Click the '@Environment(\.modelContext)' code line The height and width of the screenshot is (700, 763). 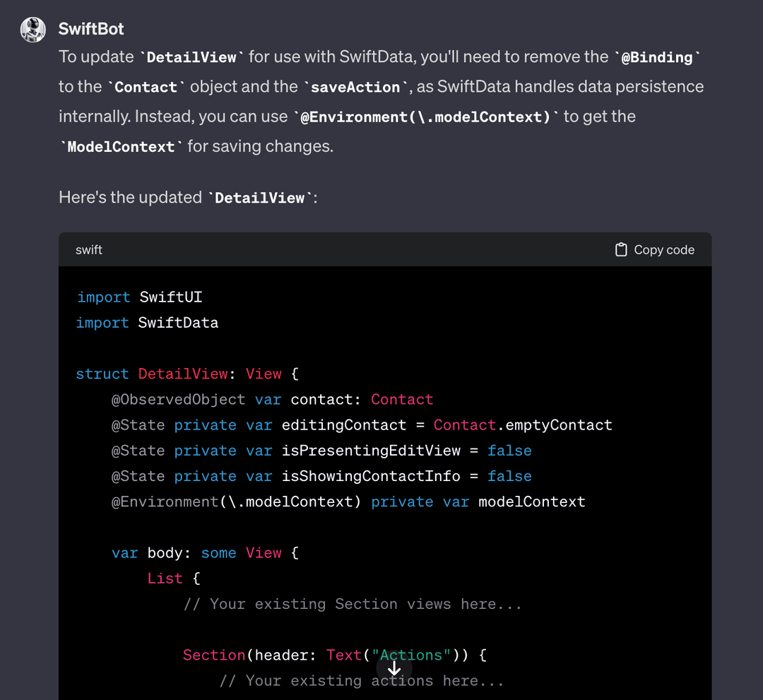348,502
